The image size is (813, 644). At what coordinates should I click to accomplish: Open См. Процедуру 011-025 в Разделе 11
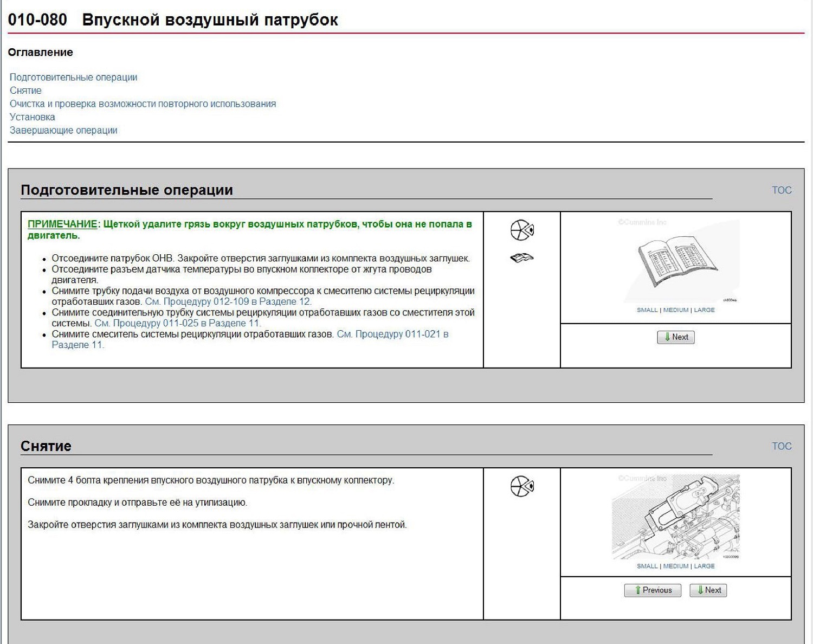(178, 323)
